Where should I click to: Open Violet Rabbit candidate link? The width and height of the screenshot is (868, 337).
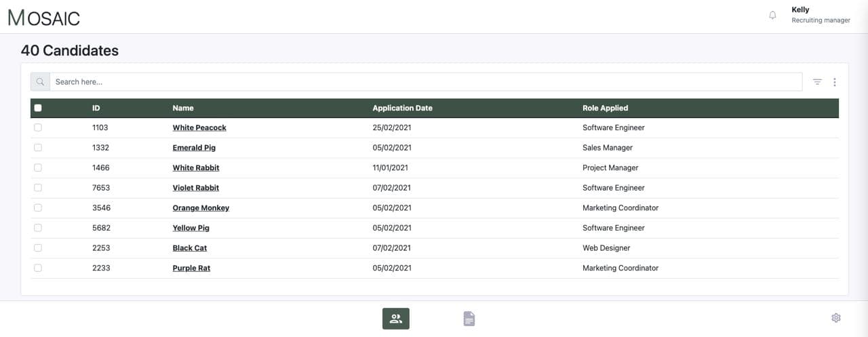[196, 188]
